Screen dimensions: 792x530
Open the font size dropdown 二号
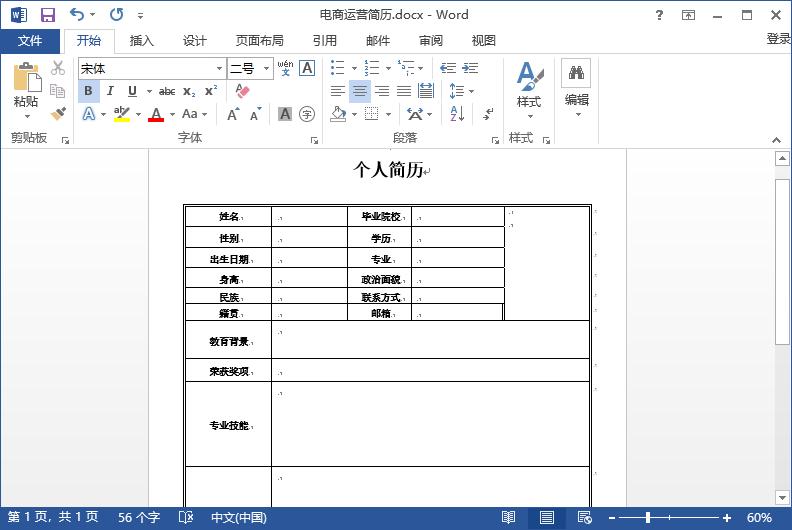point(266,68)
